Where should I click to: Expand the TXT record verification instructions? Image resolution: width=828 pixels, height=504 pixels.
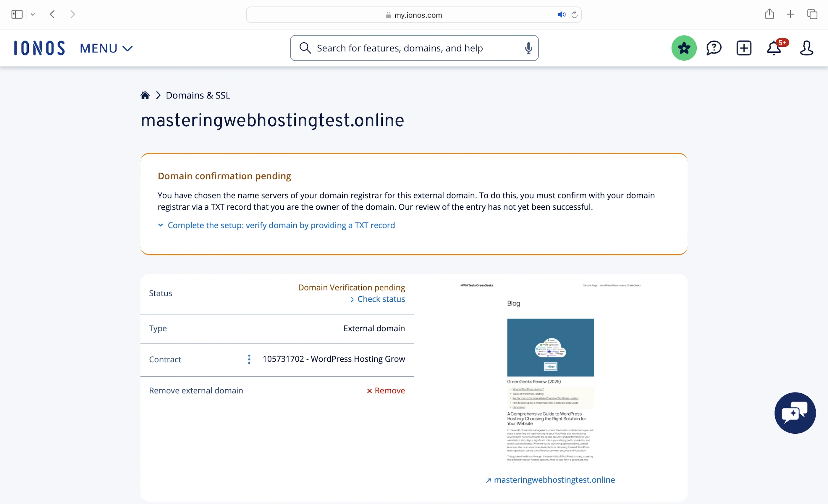coord(281,225)
